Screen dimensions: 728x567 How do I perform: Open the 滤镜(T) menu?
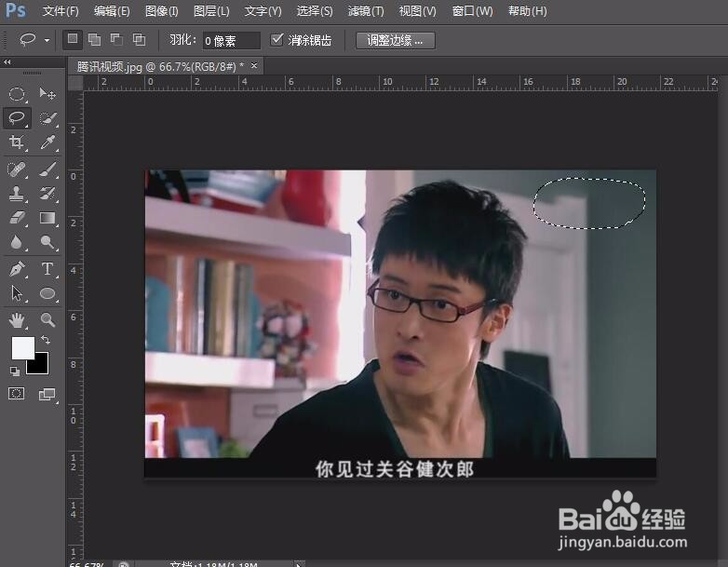pyautogui.click(x=366, y=10)
